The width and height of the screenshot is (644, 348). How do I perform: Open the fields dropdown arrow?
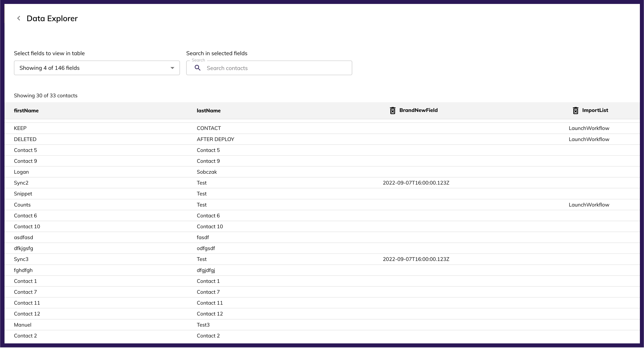[172, 68]
